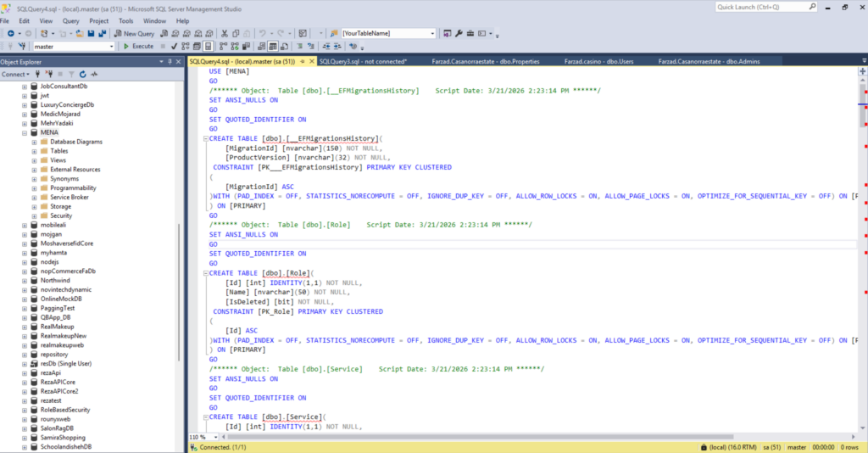Click the Save All icon
868x453 pixels.
tap(102, 33)
